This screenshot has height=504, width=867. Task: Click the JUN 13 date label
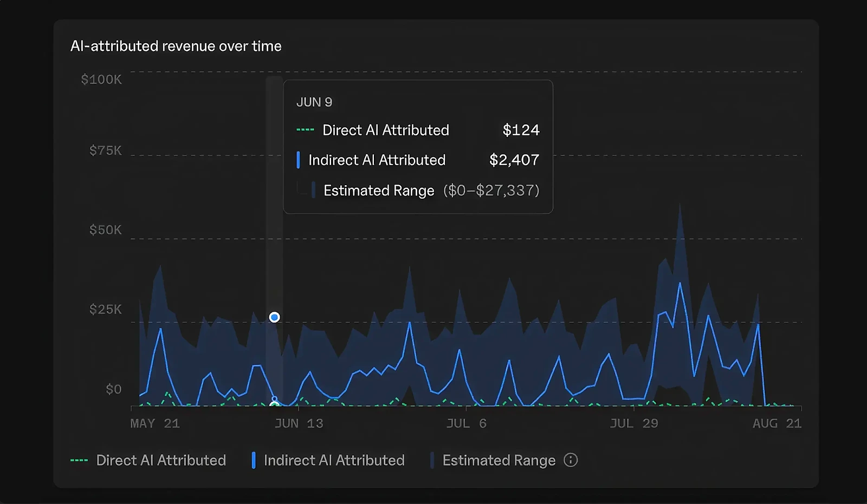tap(299, 423)
